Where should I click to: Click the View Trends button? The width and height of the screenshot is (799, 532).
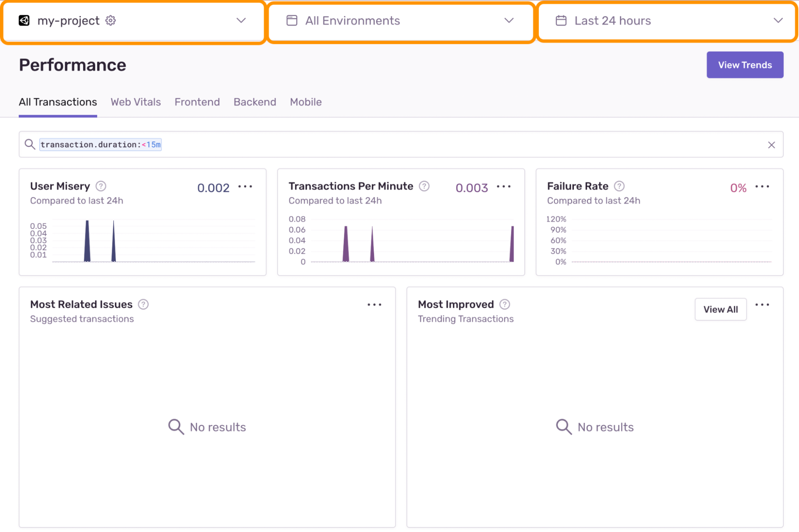[745, 65]
